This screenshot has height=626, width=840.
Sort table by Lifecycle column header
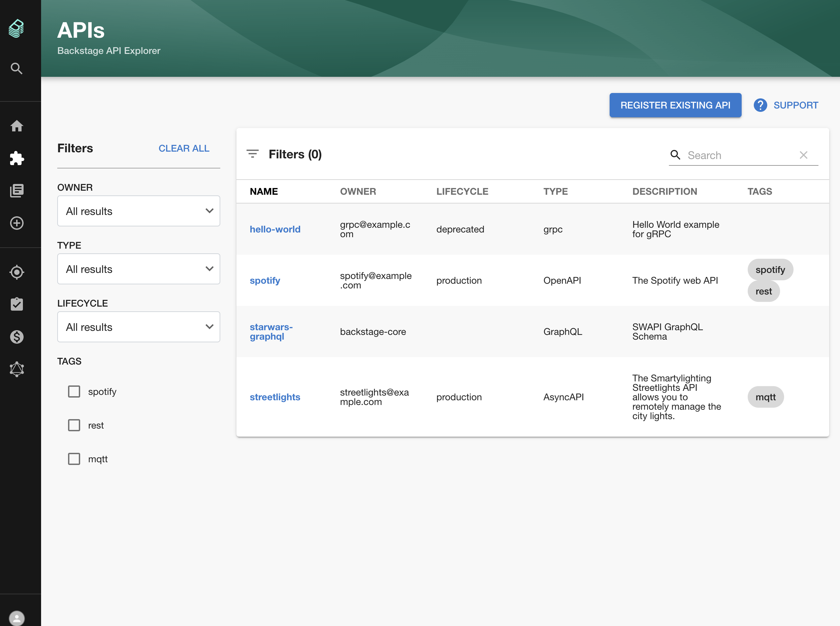(462, 191)
